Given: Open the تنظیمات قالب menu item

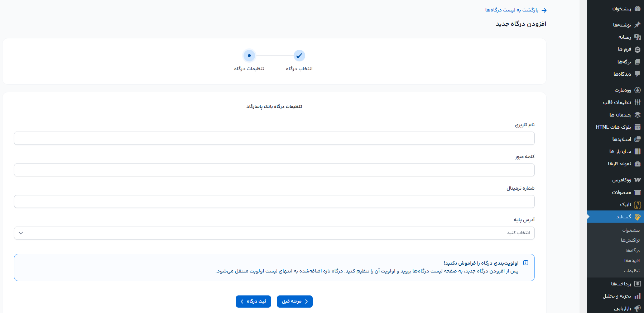Looking at the screenshot, I should coord(615,102).
